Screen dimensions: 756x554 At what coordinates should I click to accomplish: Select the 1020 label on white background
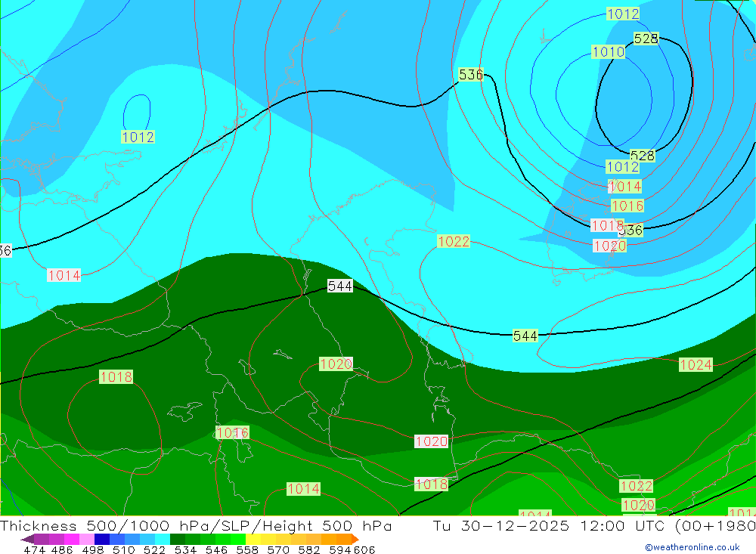[431, 441]
